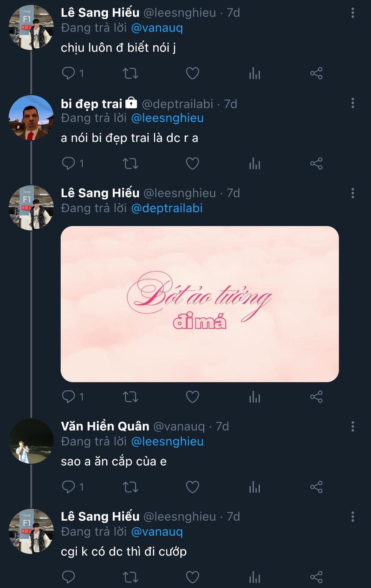Like the "chịu luôn đ biết nói j" tweet
The width and height of the screenshot is (371, 588).
pyautogui.click(x=193, y=73)
